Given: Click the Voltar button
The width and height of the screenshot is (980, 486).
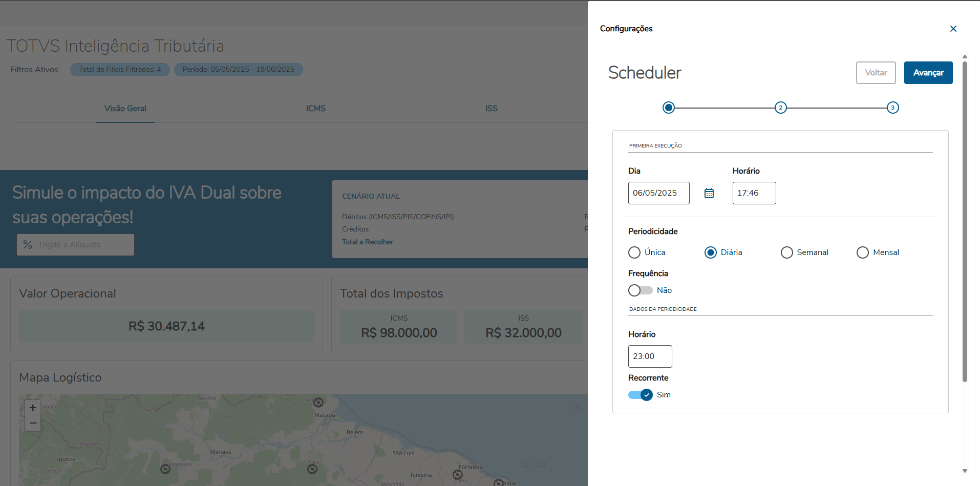Looking at the screenshot, I should pyautogui.click(x=876, y=73).
